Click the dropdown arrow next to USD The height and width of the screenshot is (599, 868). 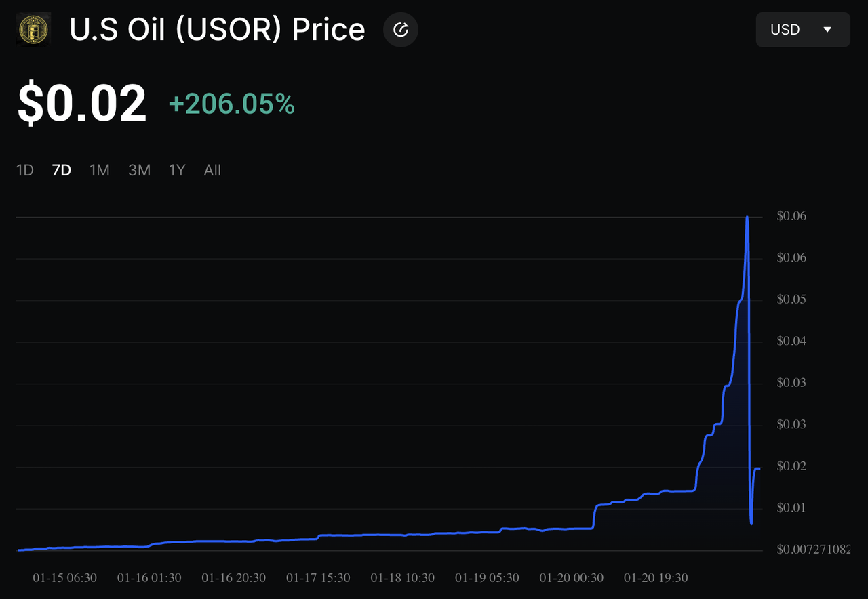[x=827, y=30]
